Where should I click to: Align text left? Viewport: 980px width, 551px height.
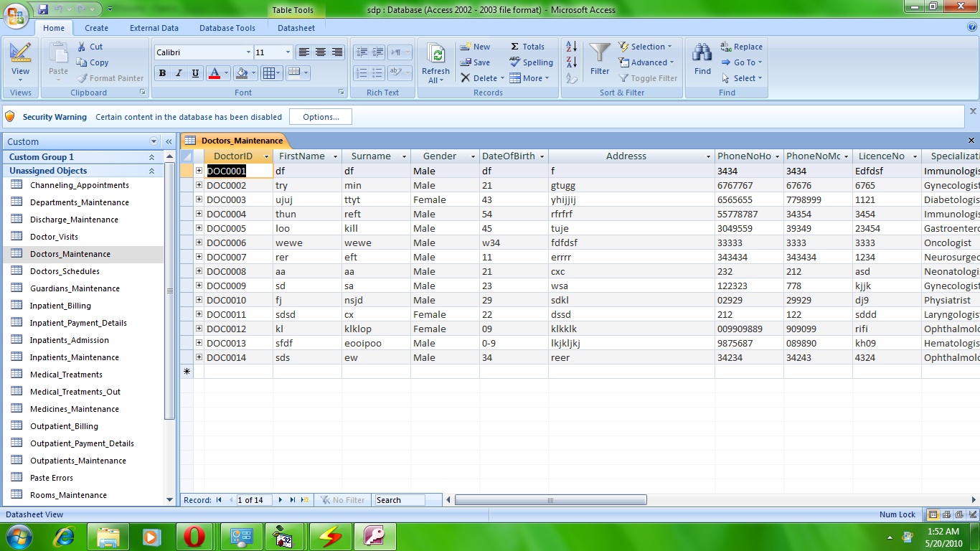pyautogui.click(x=304, y=52)
